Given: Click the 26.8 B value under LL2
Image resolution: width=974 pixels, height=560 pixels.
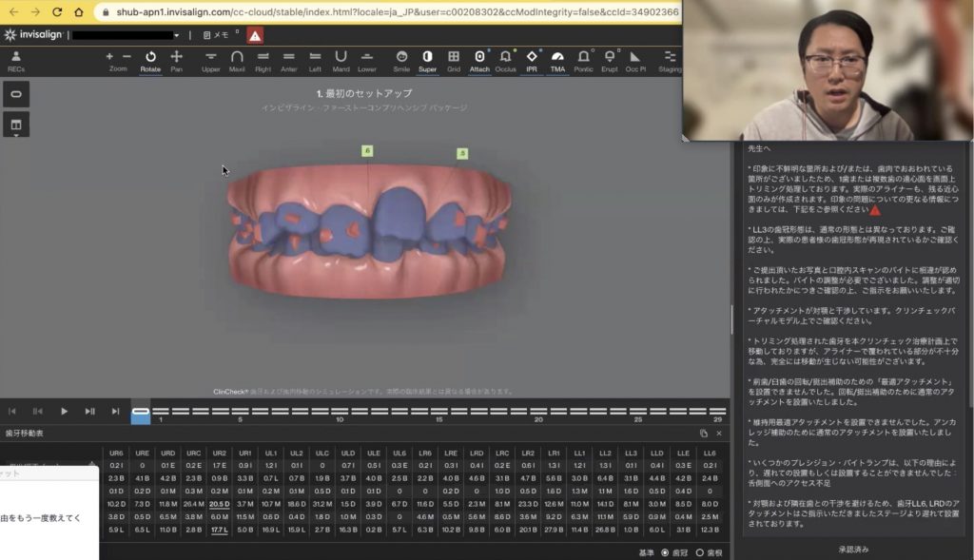Looking at the screenshot, I should 606,531.
